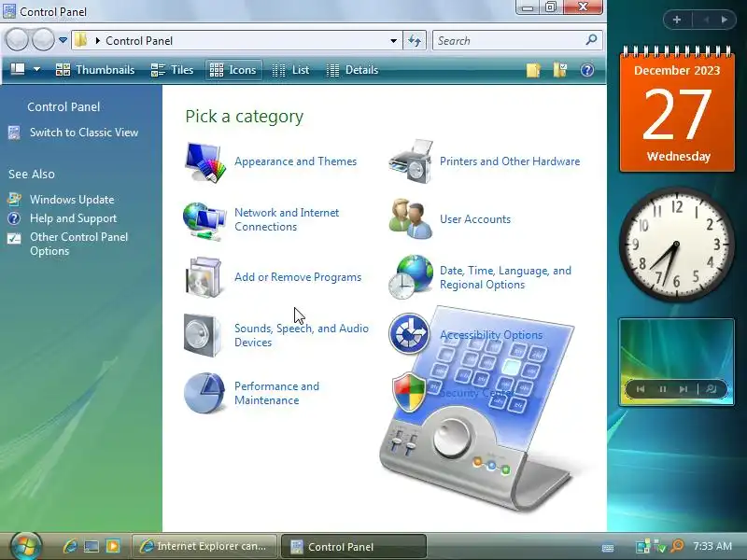
Task: Switch to Details view
Action: [353, 70]
